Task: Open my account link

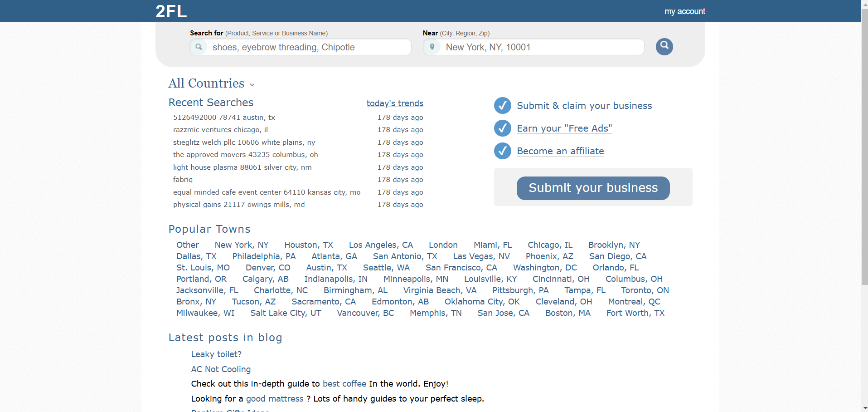Action: click(x=684, y=11)
